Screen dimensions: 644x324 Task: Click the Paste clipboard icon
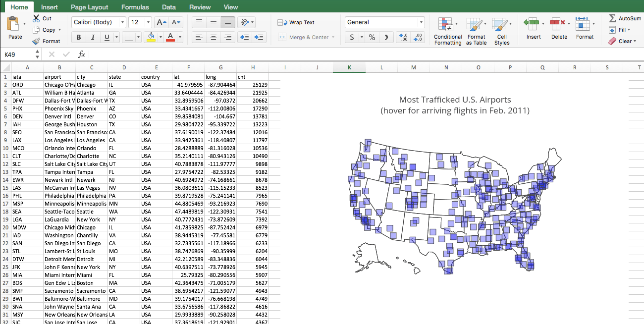[13, 24]
